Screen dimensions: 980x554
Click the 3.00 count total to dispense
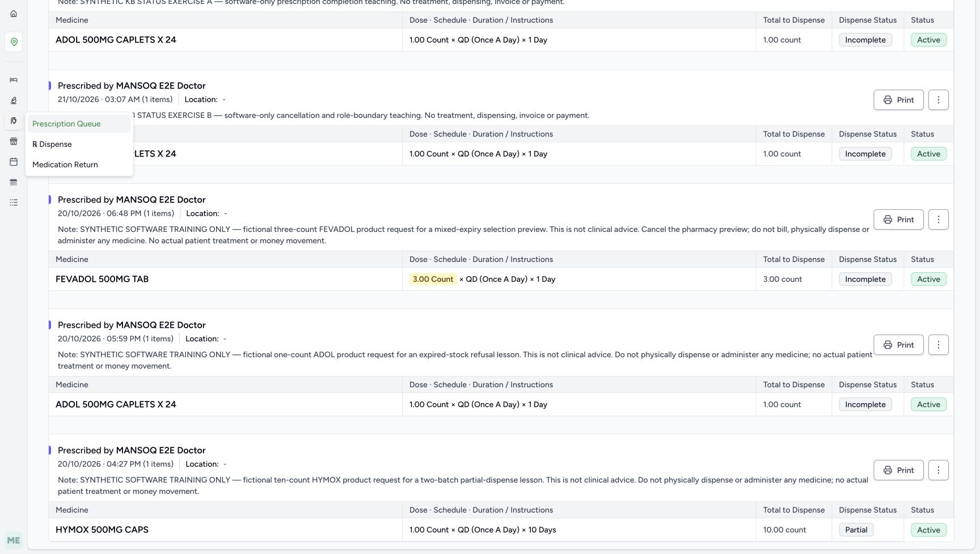click(x=782, y=279)
